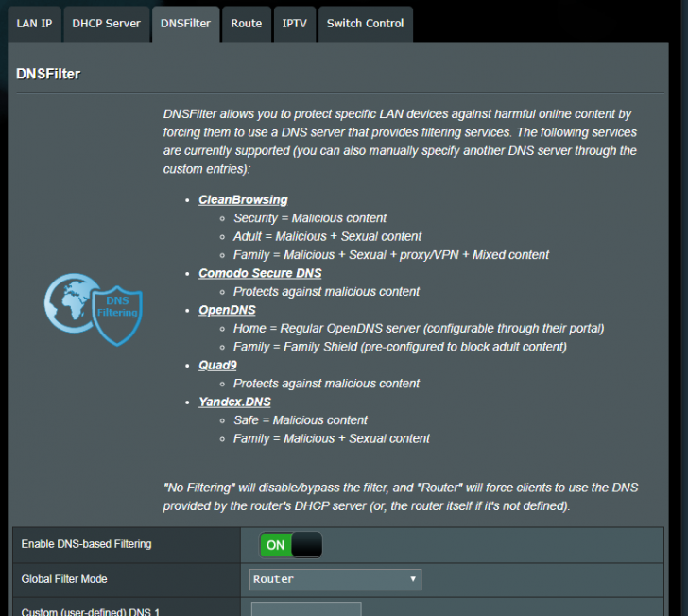This screenshot has width=688, height=616.
Task: Click 'Protects against malicious content' under Quad9
Action: [x=326, y=384]
